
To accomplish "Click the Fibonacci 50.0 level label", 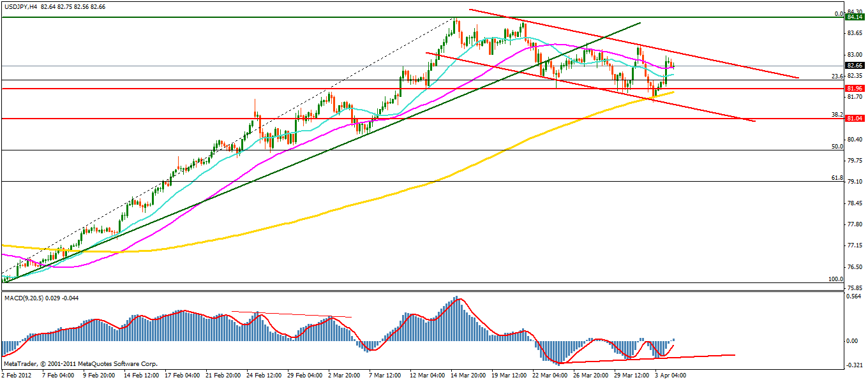I will (x=836, y=146).
